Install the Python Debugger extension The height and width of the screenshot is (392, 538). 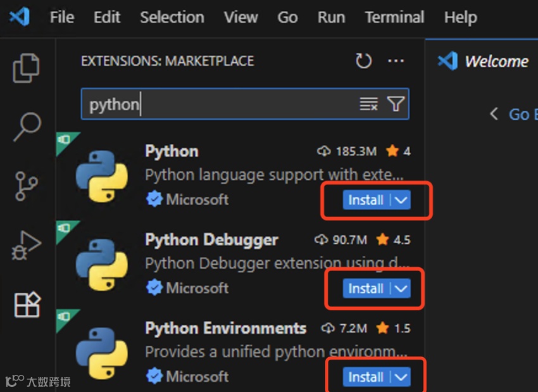pos(366,289)
